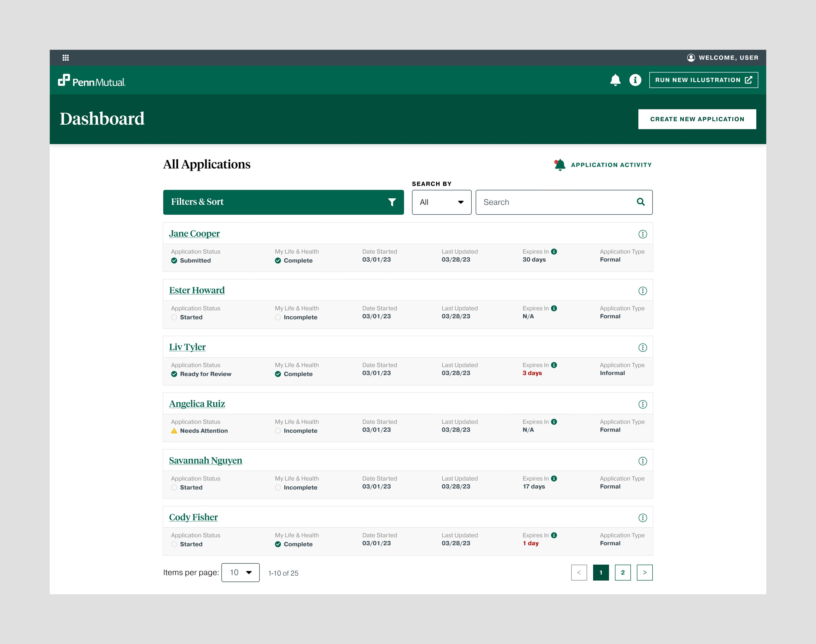Image resolution: width=816 pixels, height=644 pixels.
Task: Open more options for Savannah Nguyen
Action: coord(643,461)
